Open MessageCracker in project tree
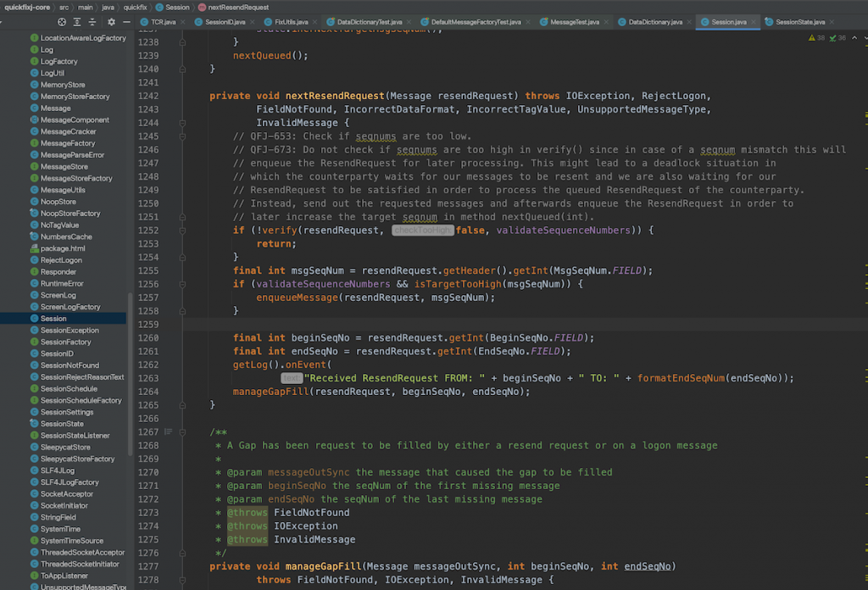868x590 pixels. [x=68, y=131]
